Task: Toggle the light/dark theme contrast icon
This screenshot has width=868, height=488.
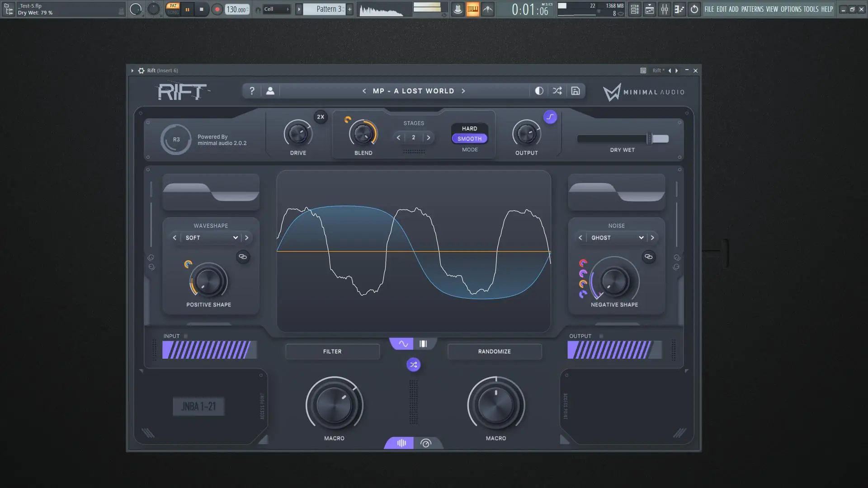Action: click(539, 91)
